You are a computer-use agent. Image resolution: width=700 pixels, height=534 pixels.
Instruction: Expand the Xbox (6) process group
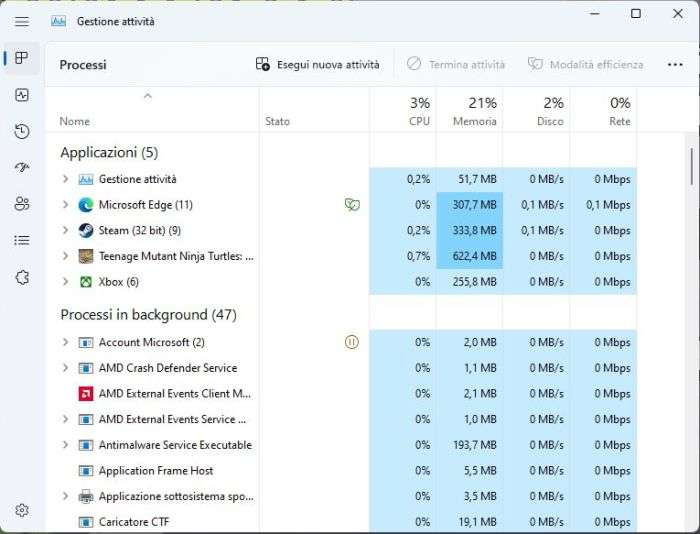[x=66, y=282]
